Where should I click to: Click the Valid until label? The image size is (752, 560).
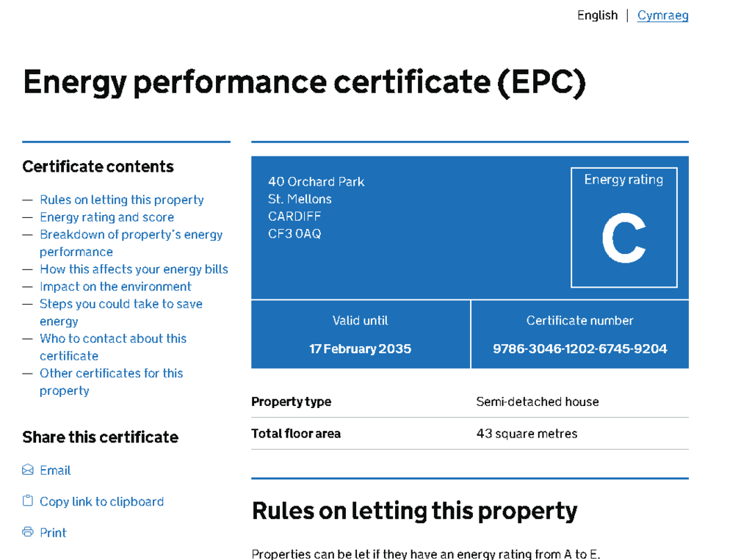click(x=360, y=320)
